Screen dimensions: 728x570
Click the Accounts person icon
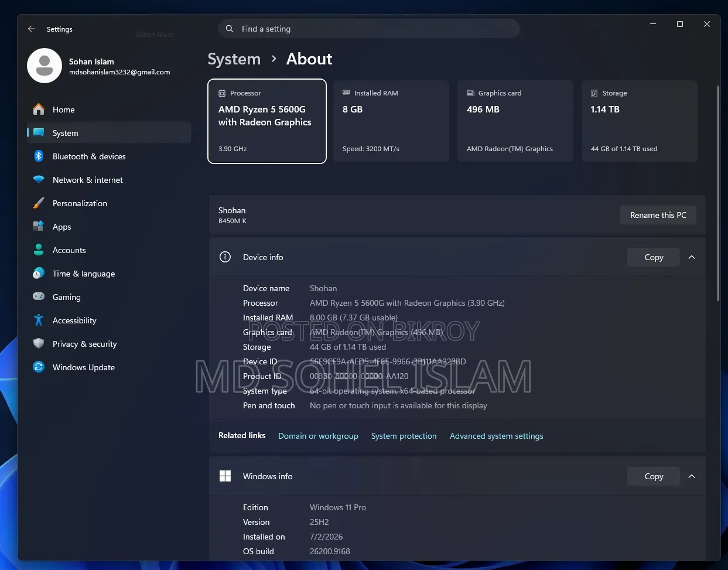click(x=39, y=250)
